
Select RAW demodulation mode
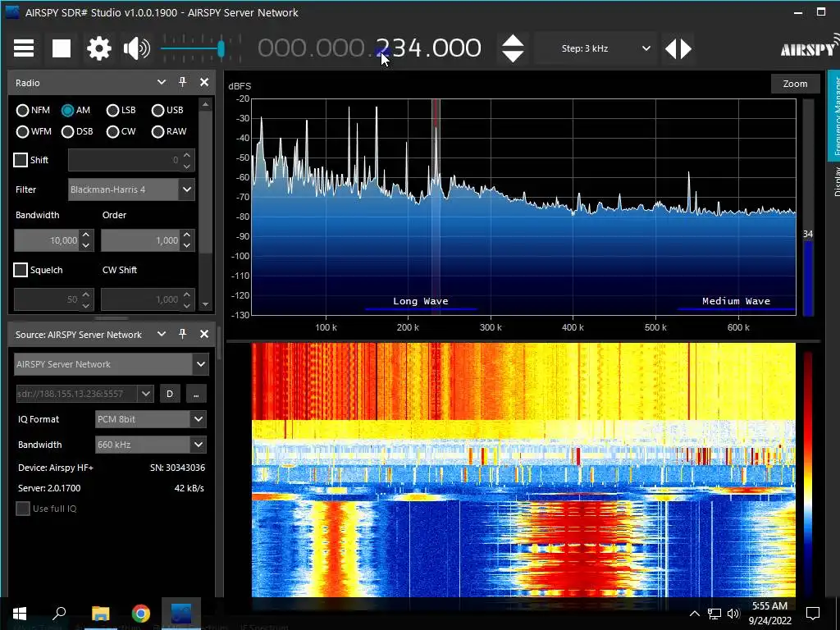[x=169, y=132]
